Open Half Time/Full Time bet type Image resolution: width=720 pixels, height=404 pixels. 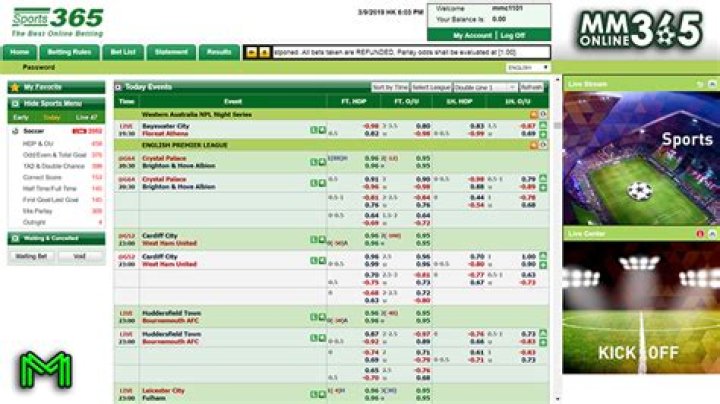pos(50,189)
